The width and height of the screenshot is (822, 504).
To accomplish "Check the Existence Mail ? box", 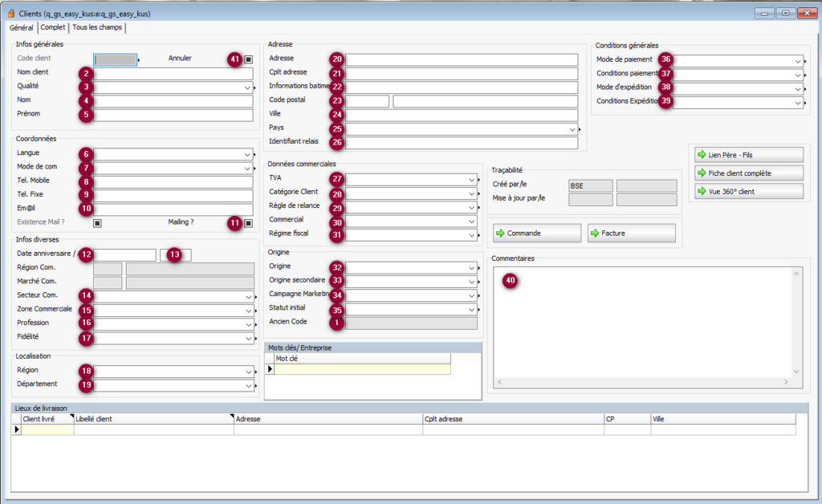I will pyautogui.click(x=97, y=223).
